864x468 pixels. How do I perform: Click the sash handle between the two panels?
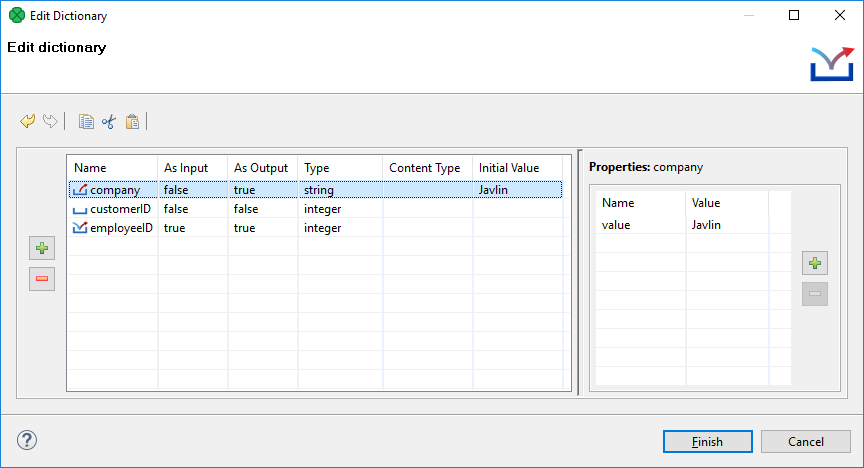click(x=579, y=272)
